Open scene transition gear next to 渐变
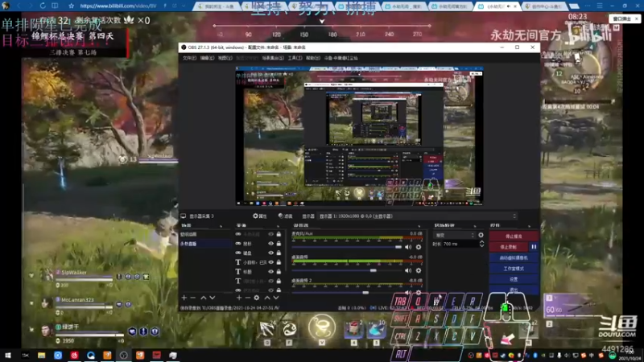This screenshot has width=644, height=362. click(x=481, y=235)
